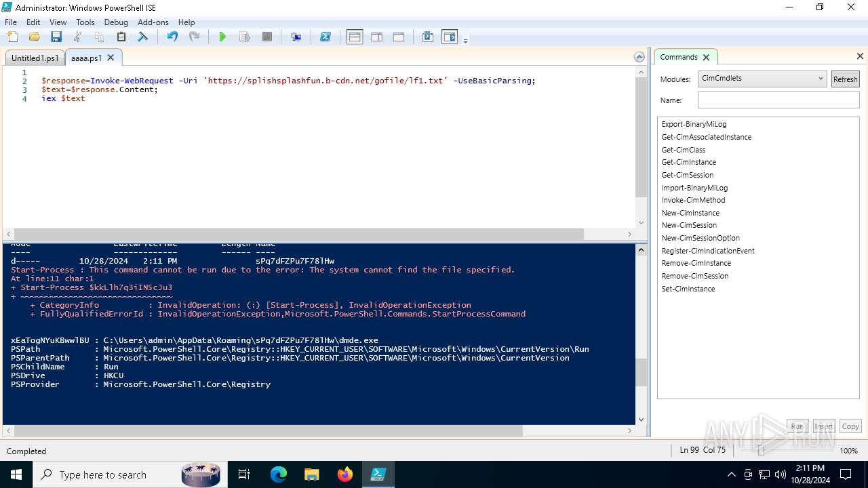Close the Commands tab
Image resolution: width=868 pixels, height=488 pixels.
706,58
